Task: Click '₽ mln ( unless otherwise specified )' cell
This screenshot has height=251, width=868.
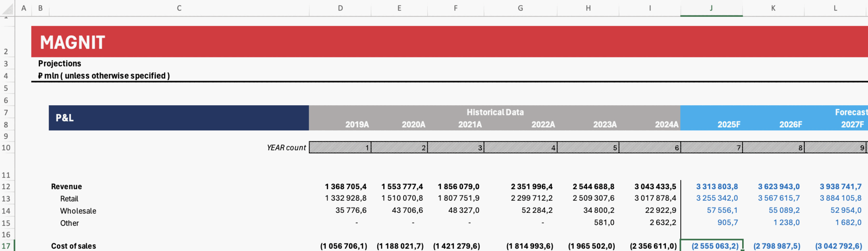Action: click(104, 76)
